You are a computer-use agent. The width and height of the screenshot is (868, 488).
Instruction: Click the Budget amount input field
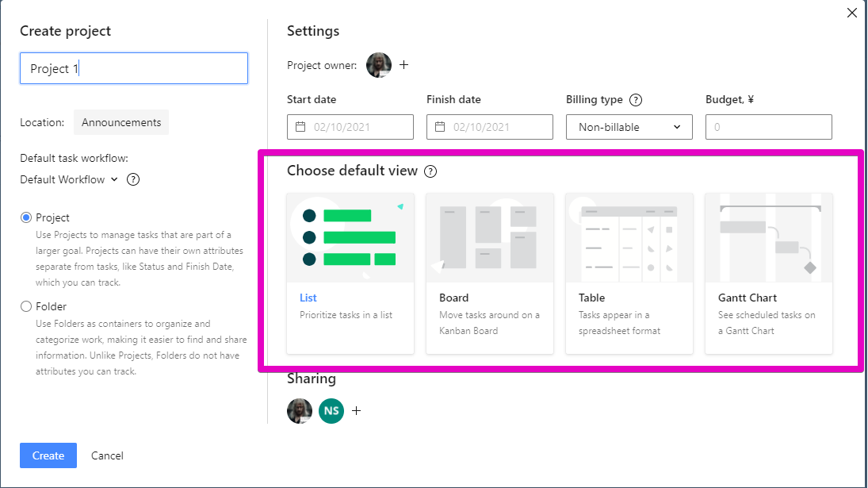pyautogui.click(x=769, y=127)
